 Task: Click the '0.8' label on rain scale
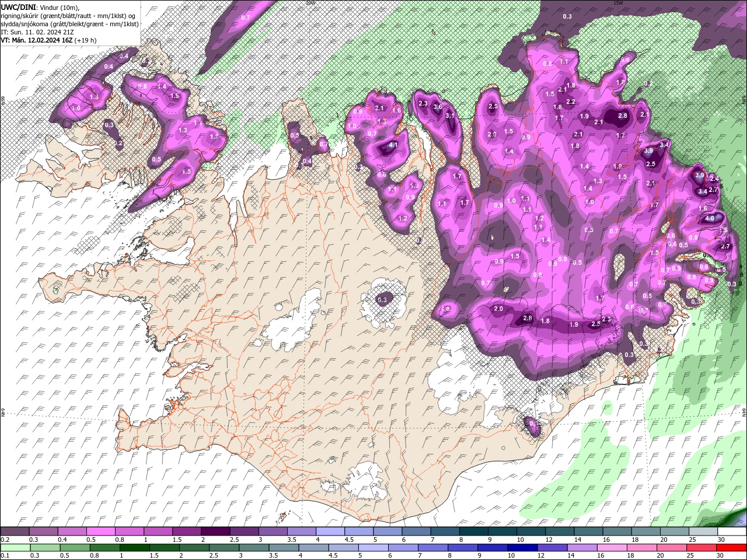(x=94, y=555)
